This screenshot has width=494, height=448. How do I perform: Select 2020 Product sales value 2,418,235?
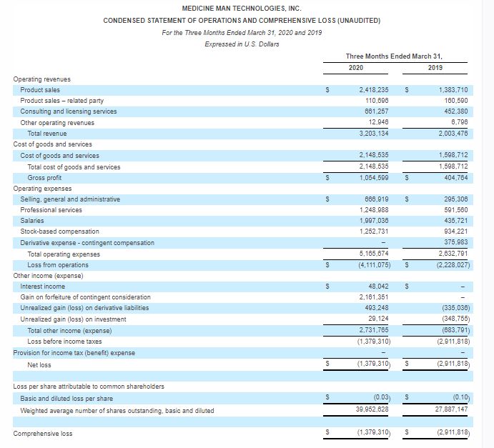click(x=374, y=90)
